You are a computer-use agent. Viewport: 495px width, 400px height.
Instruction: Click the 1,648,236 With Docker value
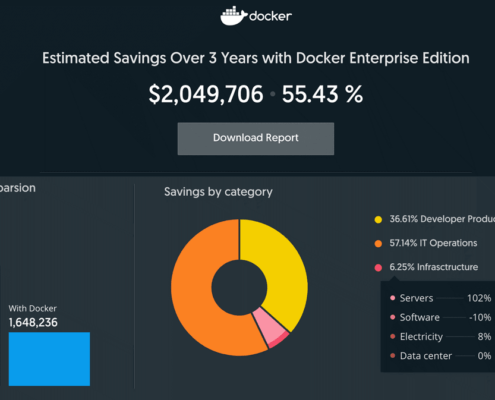[x=33, y=323]
